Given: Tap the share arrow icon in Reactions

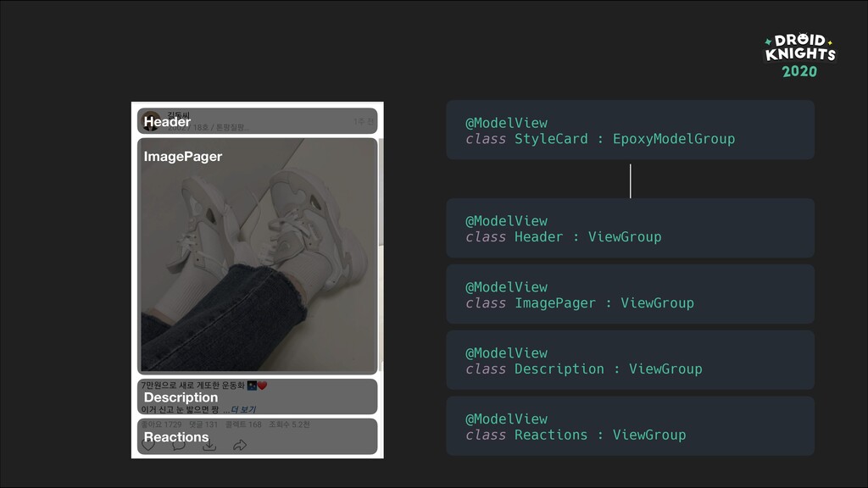Looking at the screenshot, I should coord(240,445).
